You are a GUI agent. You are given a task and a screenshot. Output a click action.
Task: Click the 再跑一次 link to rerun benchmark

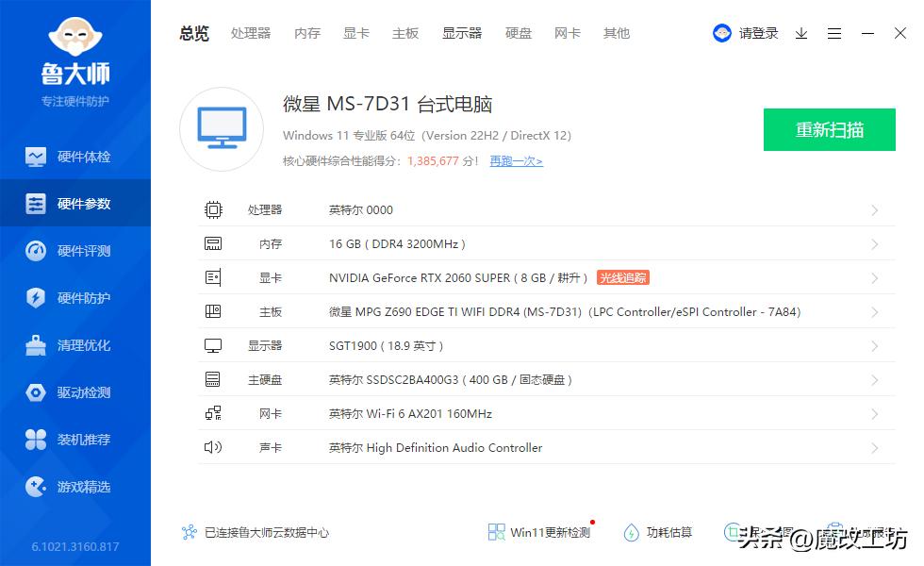[516, 161]
